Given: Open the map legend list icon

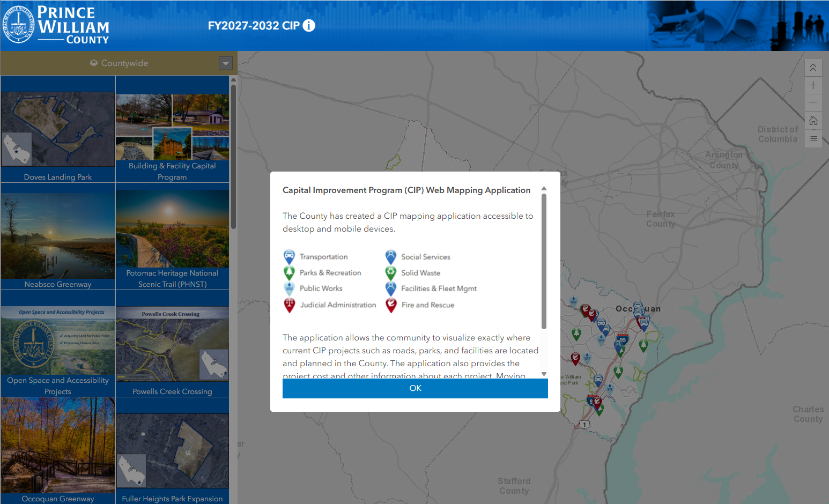Looking at the screenshot, I should coord(813,139).
